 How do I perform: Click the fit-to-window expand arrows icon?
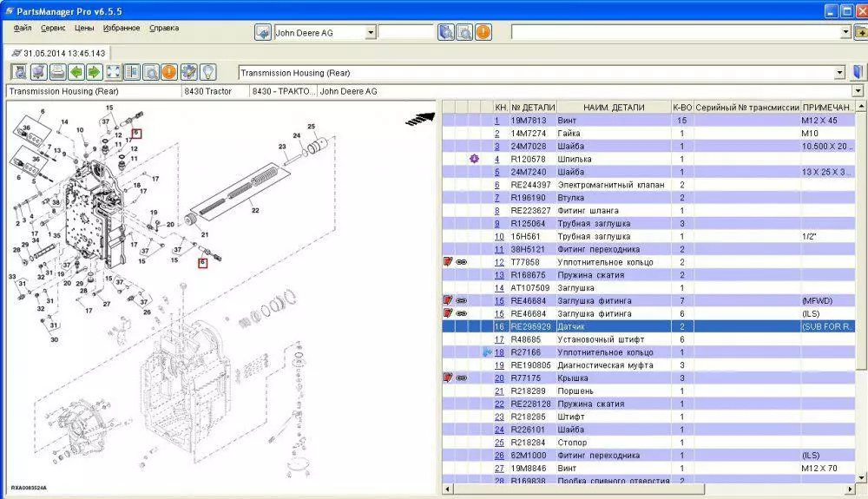click(113, 72)
